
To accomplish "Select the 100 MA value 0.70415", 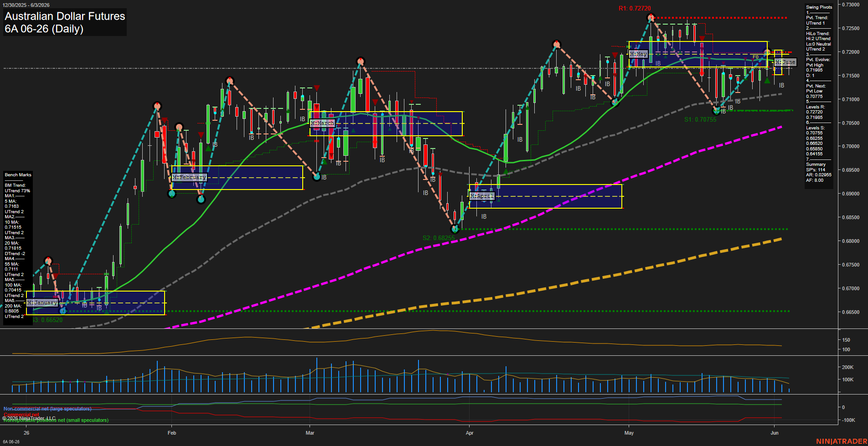I will click(13, 290).
